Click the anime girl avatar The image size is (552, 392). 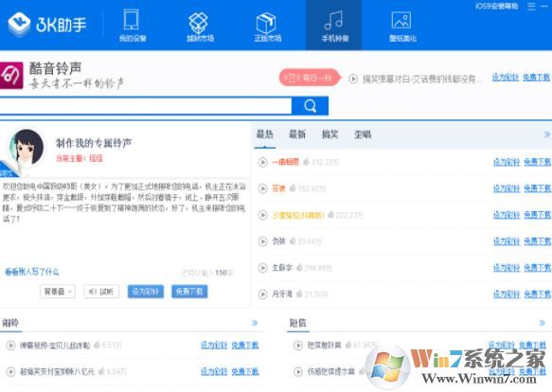pos(27,147)
